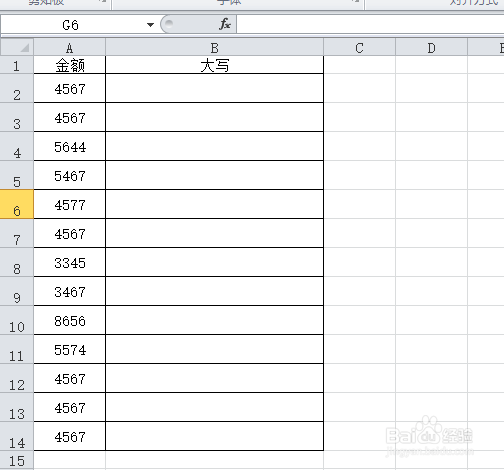The width and height of the screenshot is (504, 470).
Task: Click the 金额 header cell
Action: [x=70, y=65]
